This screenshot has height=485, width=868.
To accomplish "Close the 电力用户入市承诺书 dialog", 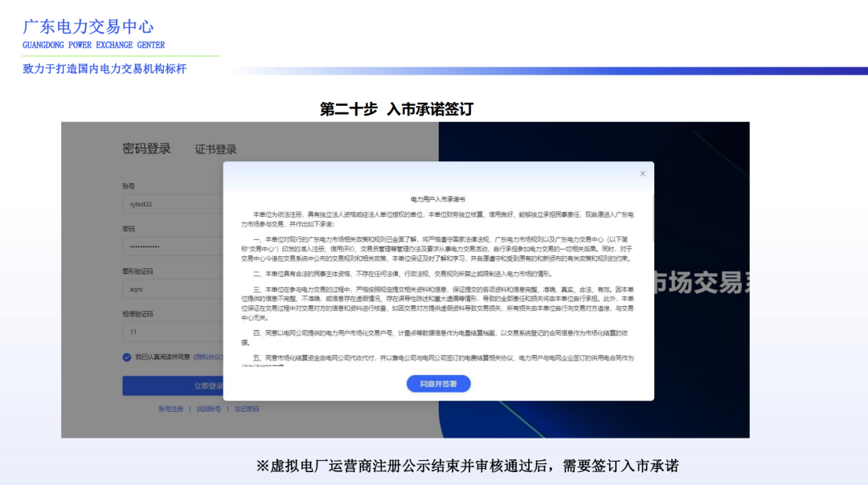I will tap(642, 173).
